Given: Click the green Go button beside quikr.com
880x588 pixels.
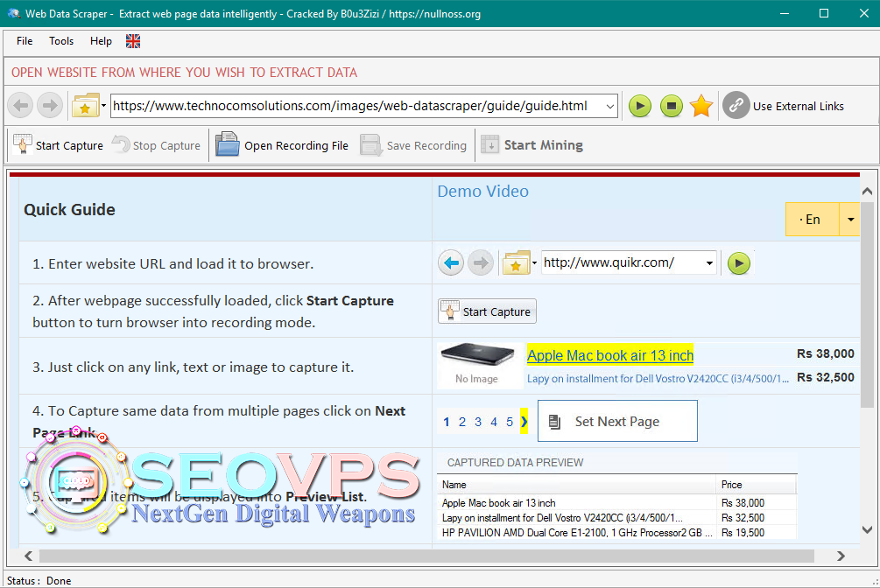Looking at the screenshot, I should [x=738, y=263].
